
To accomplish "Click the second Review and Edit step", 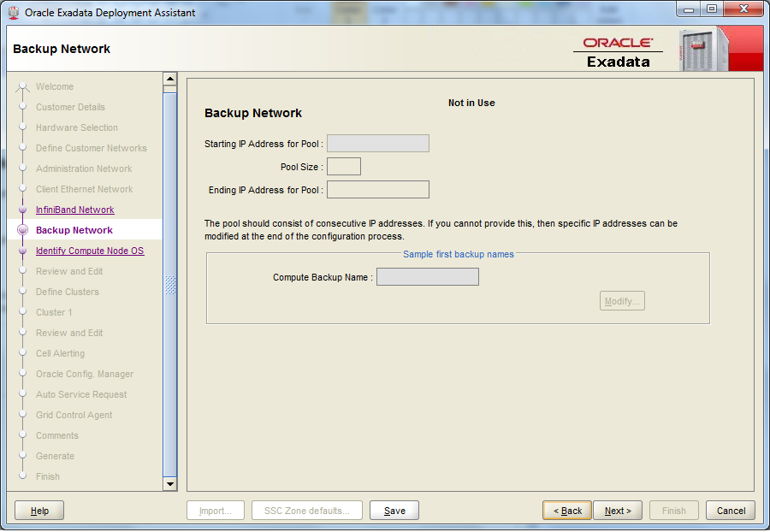I will pos(69,334).
